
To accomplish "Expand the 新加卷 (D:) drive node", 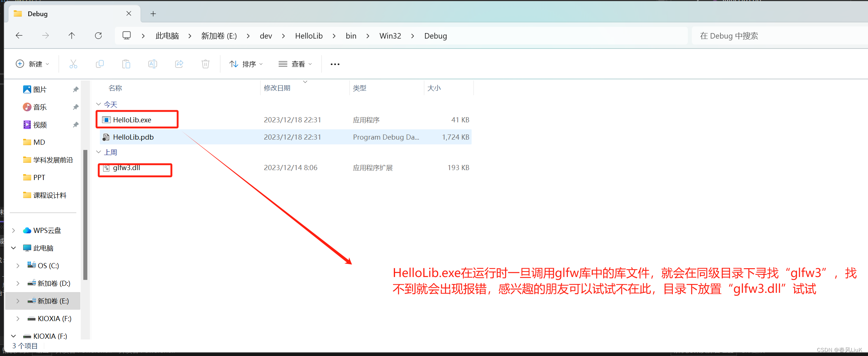I will pos(18,283).
